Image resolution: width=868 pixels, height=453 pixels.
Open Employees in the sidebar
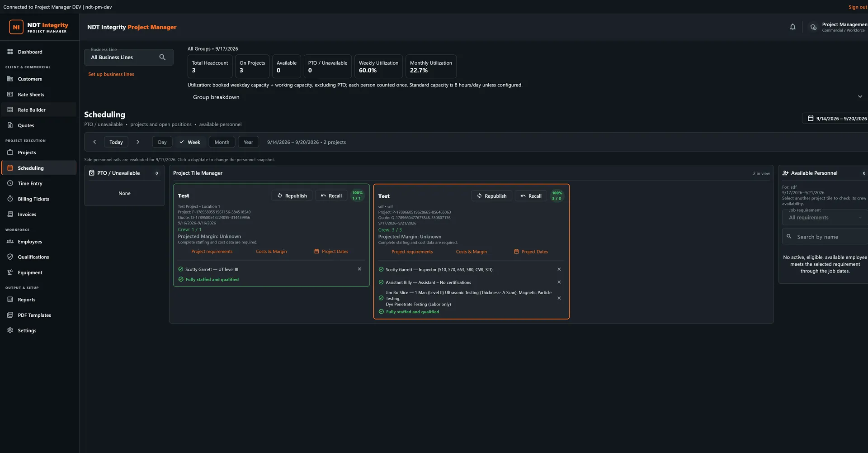pos(39,242)
